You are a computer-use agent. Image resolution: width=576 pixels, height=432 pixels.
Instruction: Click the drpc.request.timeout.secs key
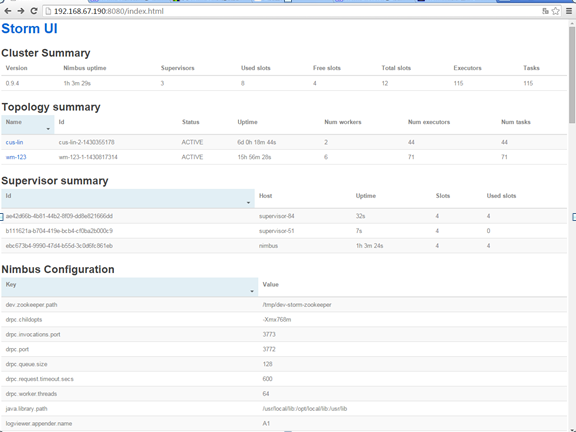(x=40, y=379)
